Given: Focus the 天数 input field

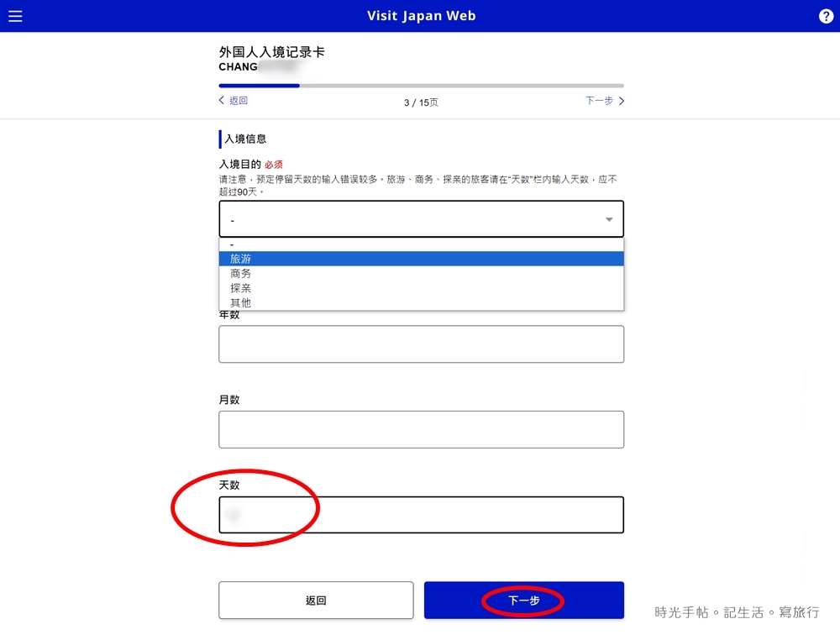Looking at the screenshot, I should (421, 515).
